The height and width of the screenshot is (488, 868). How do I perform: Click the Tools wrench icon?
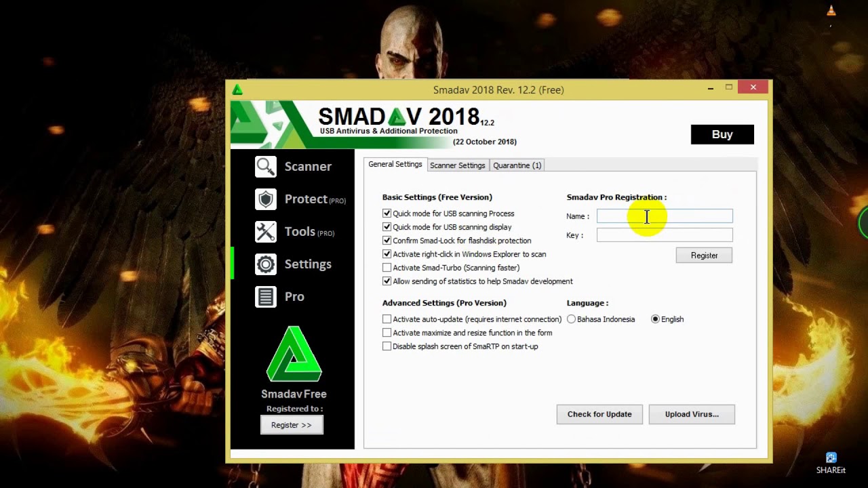pyautogui.click(x=266, y=232)
